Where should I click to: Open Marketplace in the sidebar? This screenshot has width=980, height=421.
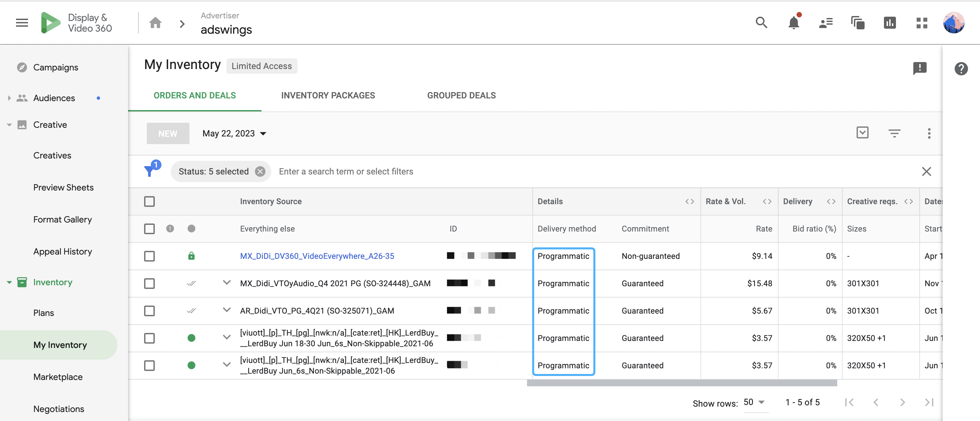coord(58,377)
